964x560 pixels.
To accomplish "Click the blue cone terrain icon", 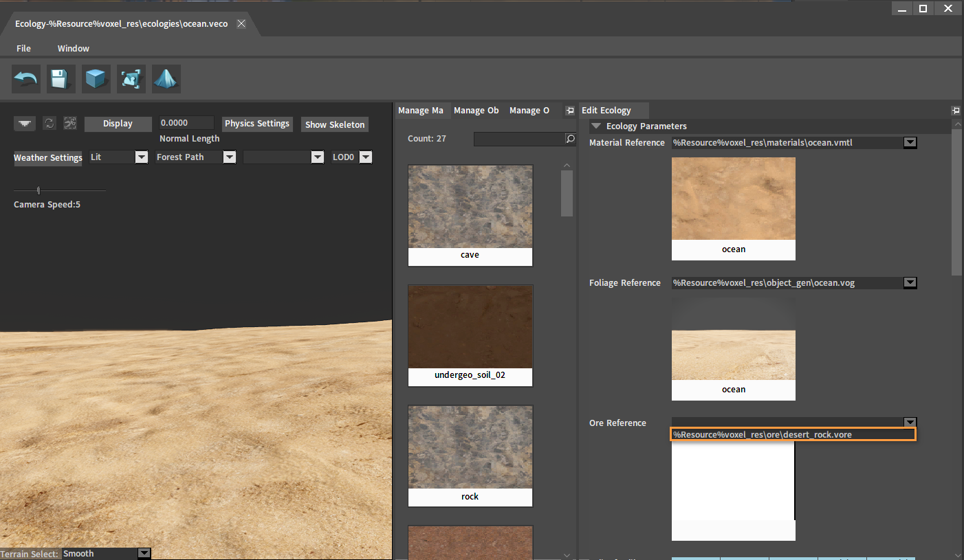I will click(166, 80).
